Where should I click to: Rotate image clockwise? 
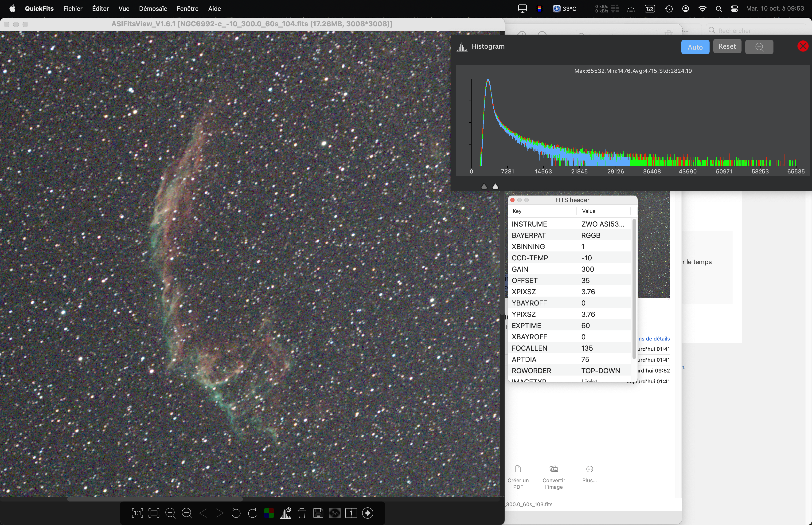[253, 513]
